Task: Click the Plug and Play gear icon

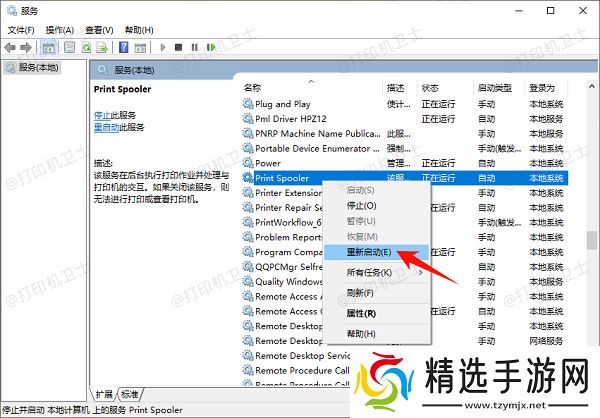Action: 248,104
